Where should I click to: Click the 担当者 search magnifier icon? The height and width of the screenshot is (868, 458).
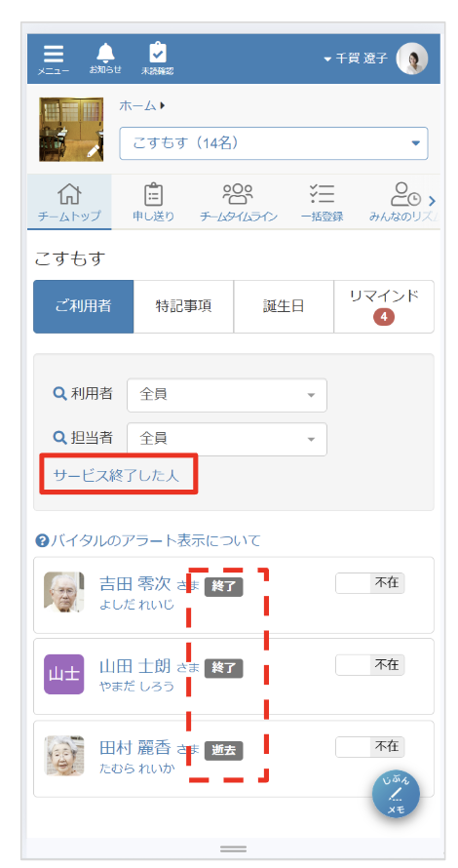pyautogui.click(x=59, y=438)
